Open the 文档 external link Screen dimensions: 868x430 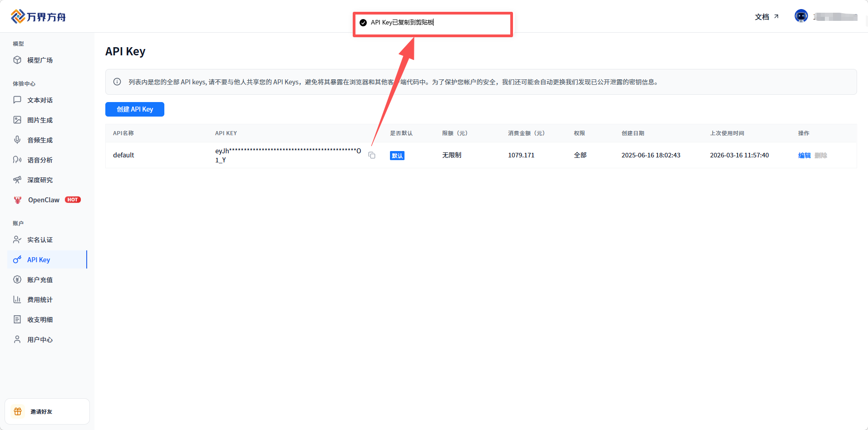[x=766, y=17]
